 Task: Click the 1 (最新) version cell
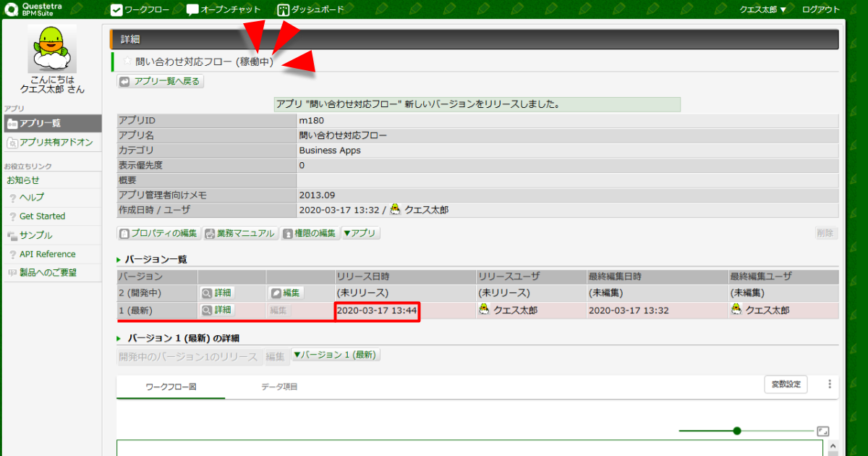pyautogui.click(x=157, y=311)
